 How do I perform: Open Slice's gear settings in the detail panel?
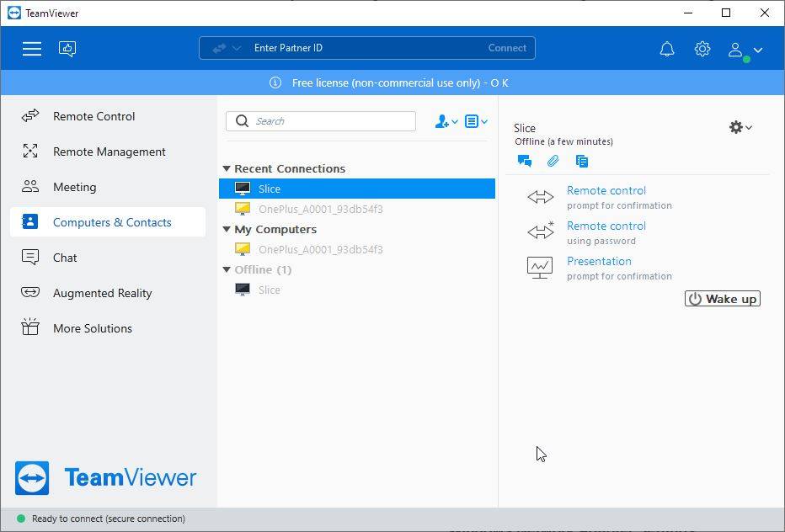[x=736, y=127]
